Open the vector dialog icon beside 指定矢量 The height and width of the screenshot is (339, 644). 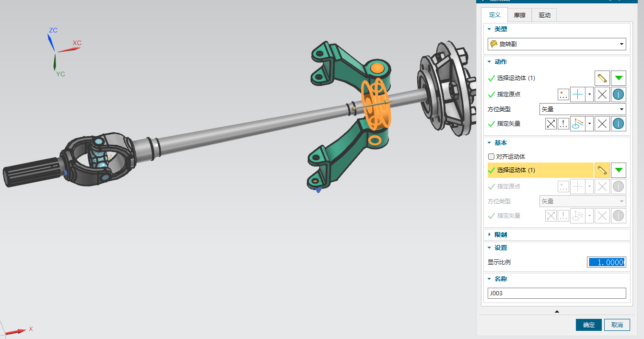click(563, 124)
